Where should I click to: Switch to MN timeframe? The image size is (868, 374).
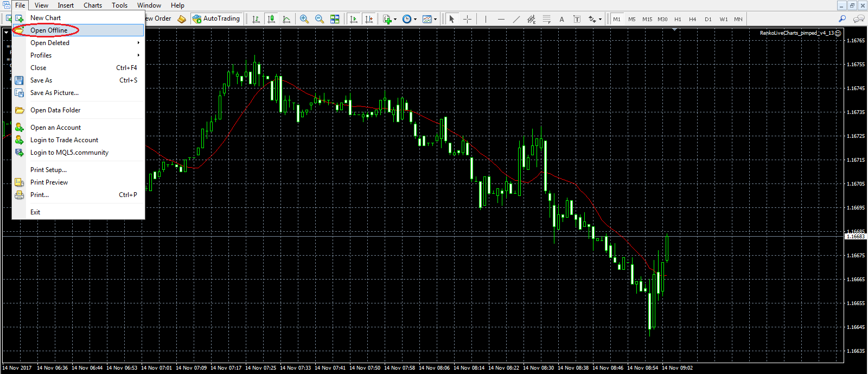[738, 19]
